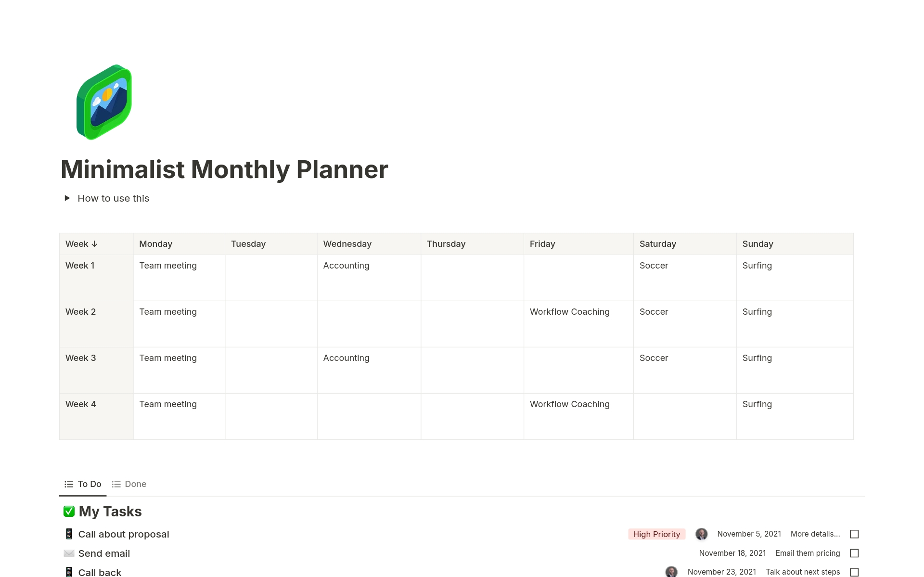This screenshot has height=577, width=924.
Task: Expand the How to use this toggle
Action: click(x=67, y=198)
